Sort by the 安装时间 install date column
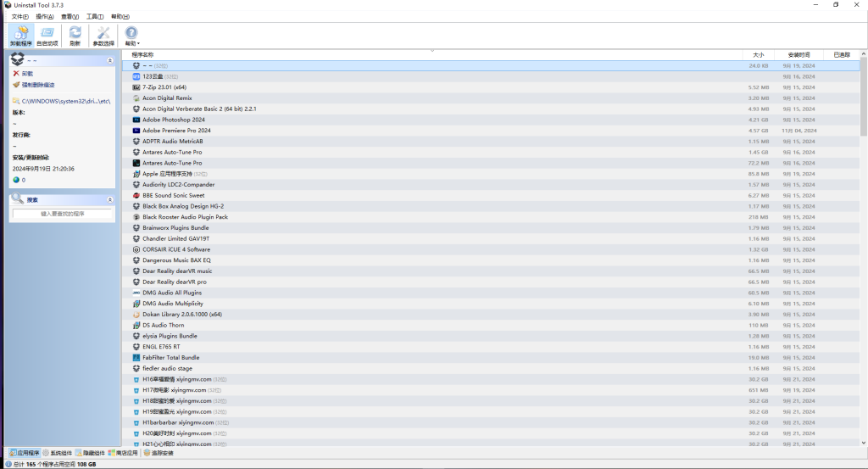 [798, 55]
